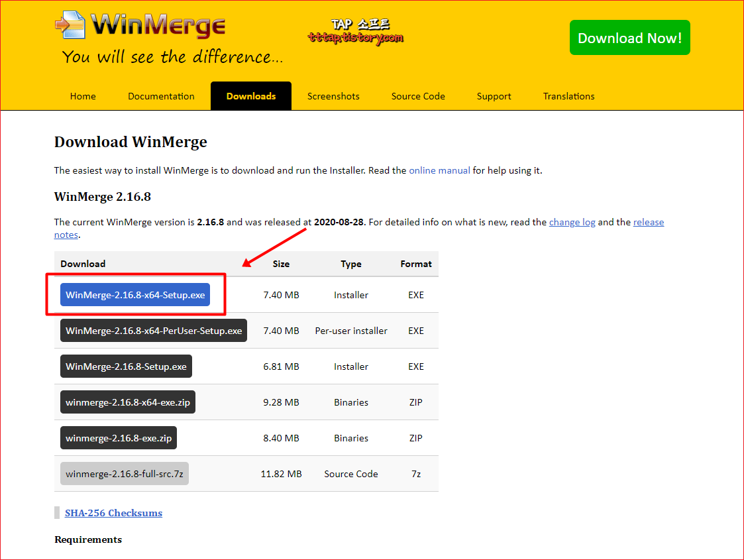Click the 'Type' column header

pyautogui.click(x=351, y=264)
